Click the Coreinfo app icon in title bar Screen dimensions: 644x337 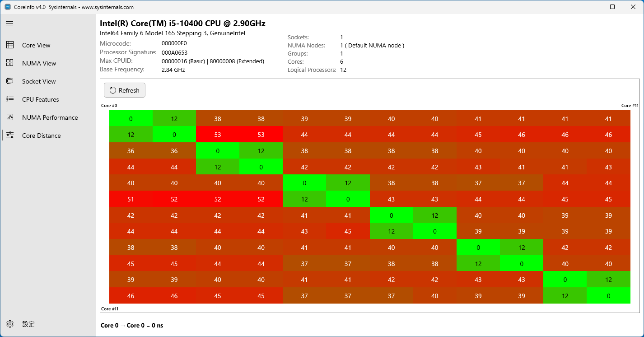[x=8, y=7]
